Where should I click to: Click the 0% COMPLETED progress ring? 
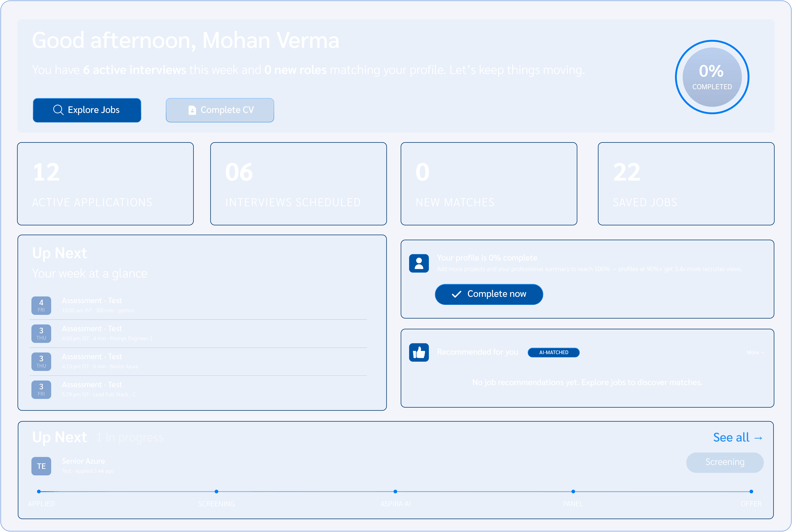click(x=712, y=77)
